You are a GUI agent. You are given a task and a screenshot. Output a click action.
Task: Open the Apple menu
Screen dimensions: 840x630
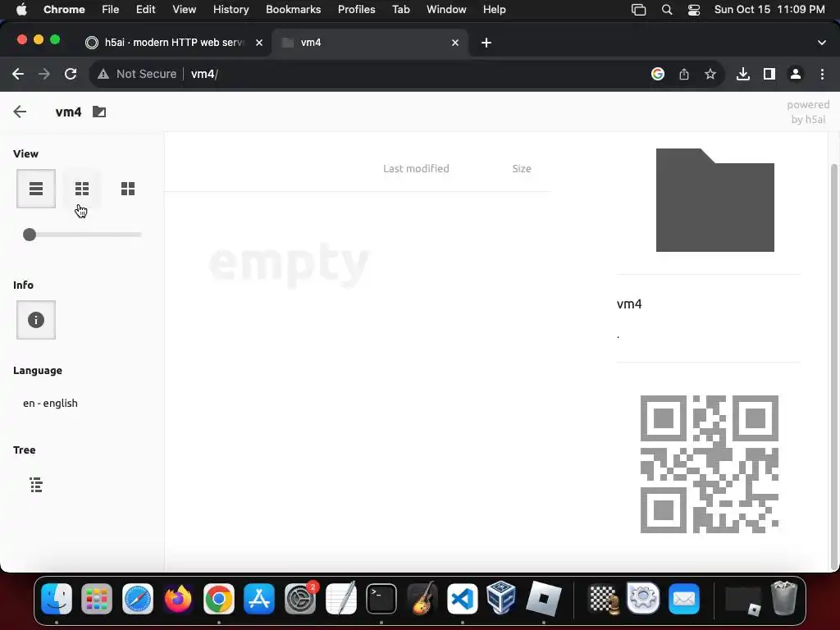21,9
